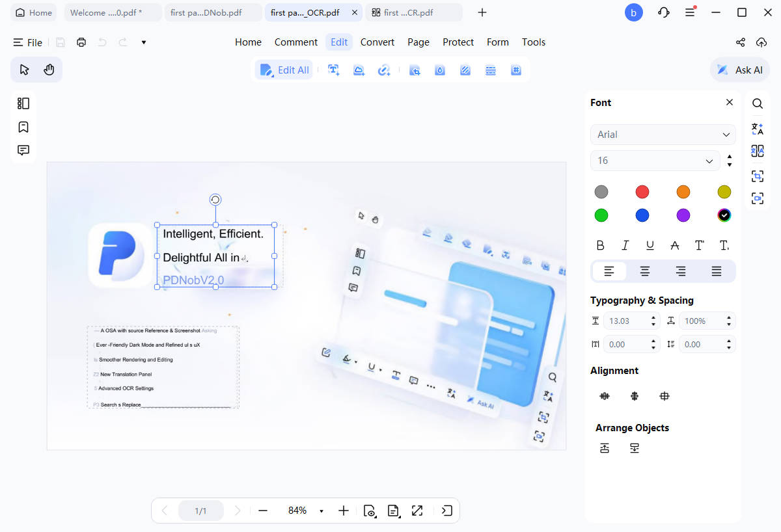Open the comments panel in left sidebar

[23, 150]
